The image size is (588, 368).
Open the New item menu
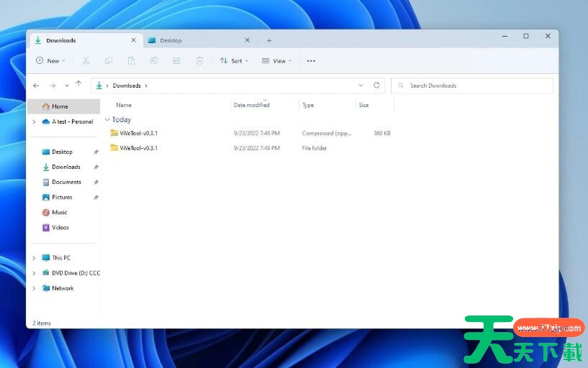50,60
